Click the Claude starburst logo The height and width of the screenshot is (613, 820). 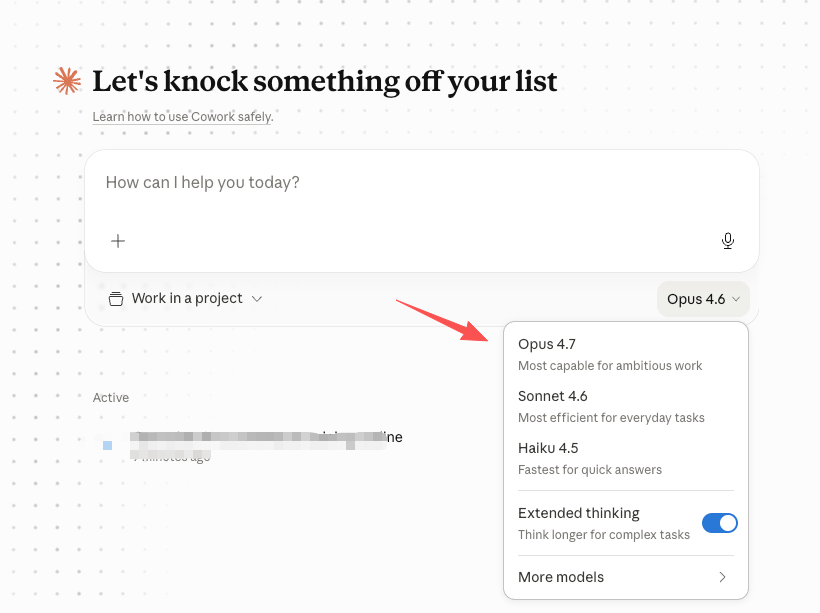pos(68,81)
